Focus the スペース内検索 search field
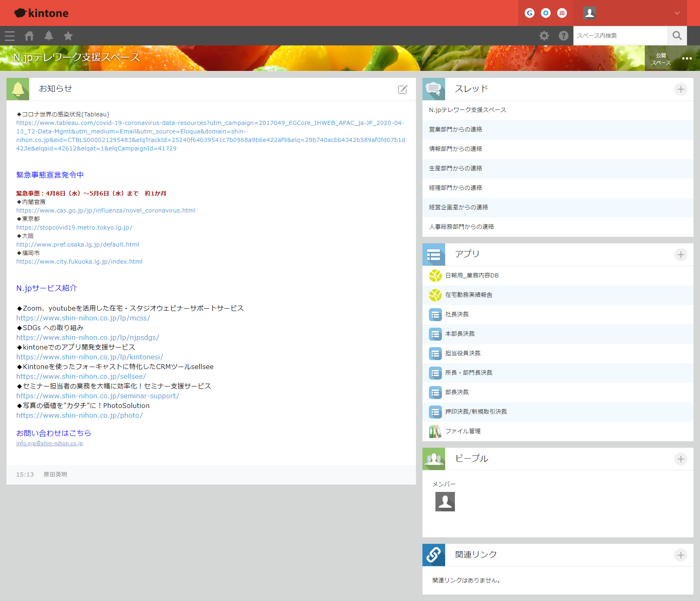The image size is (700, 601). click(x=620, y=36)
